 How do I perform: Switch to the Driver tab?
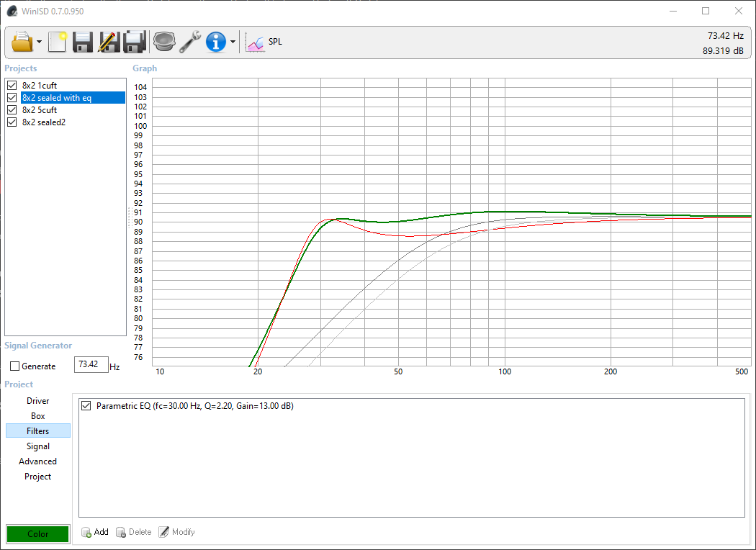click(38, 401)
